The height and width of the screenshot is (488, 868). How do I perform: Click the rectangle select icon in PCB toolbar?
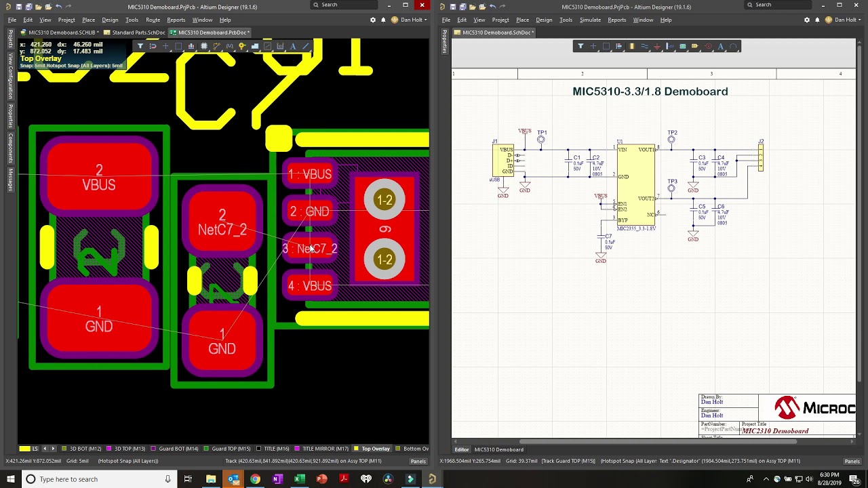click(x=178, y=46)
